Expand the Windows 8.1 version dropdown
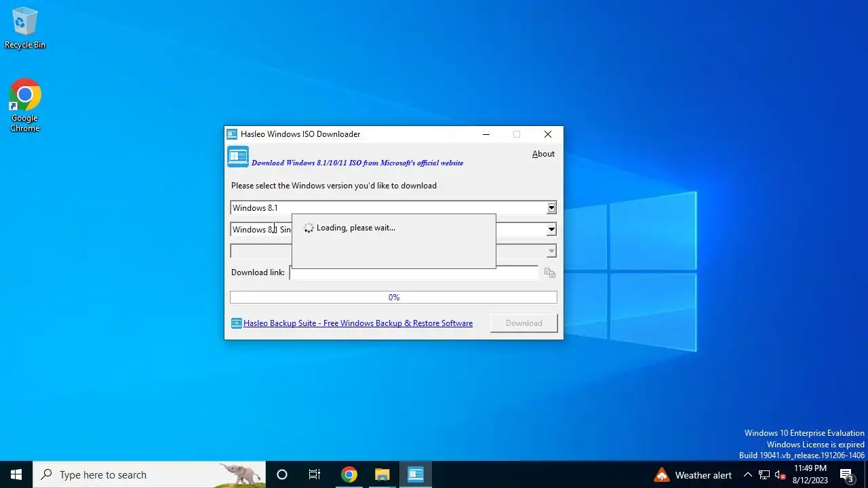Viewport: 868px width, 488px height. pyautogui.click(x=552, y=208)
